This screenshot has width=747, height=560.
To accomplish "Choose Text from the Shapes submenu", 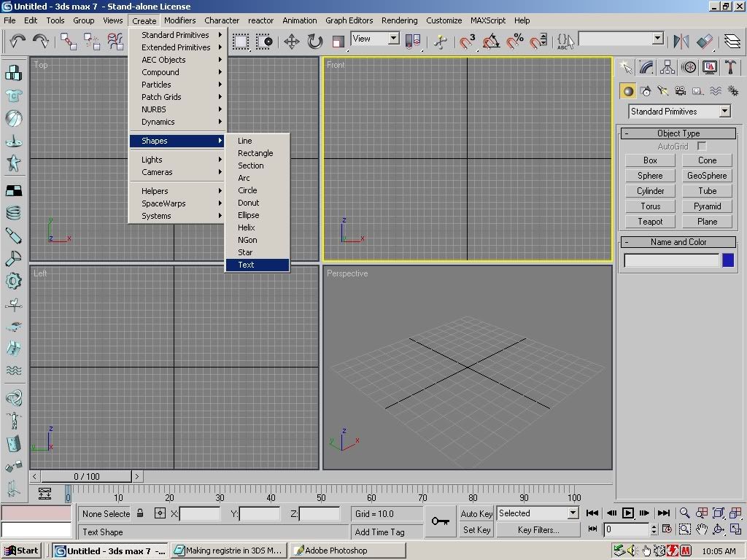I will [x=258, y=265].
